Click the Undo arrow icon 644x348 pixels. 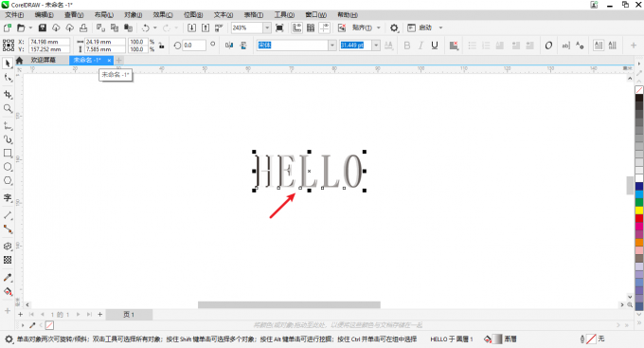146,27
